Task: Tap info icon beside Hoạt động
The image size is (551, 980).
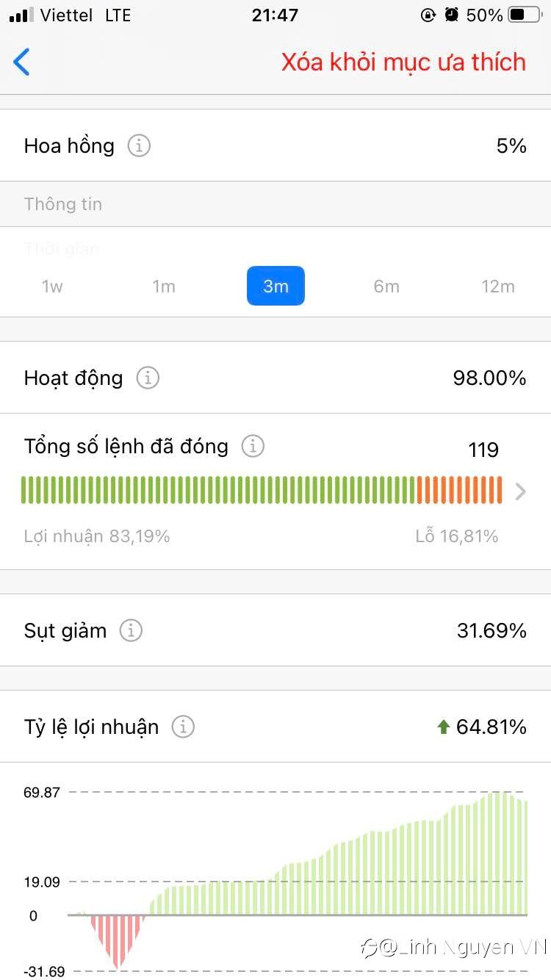Action: coord(148,378)
